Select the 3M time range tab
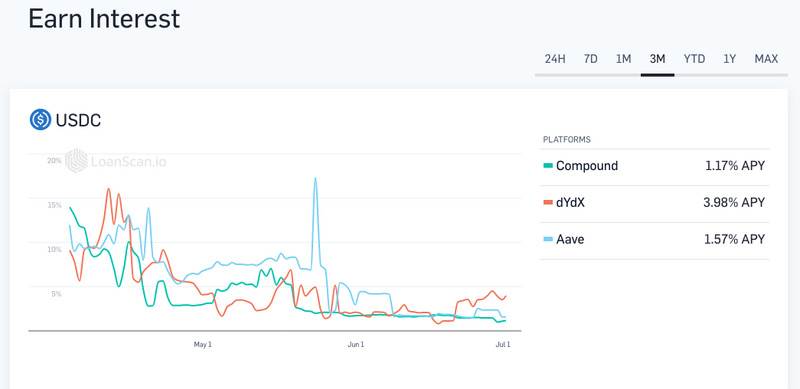Viewport: 800px width, 389px height. (x=658, y=59)
